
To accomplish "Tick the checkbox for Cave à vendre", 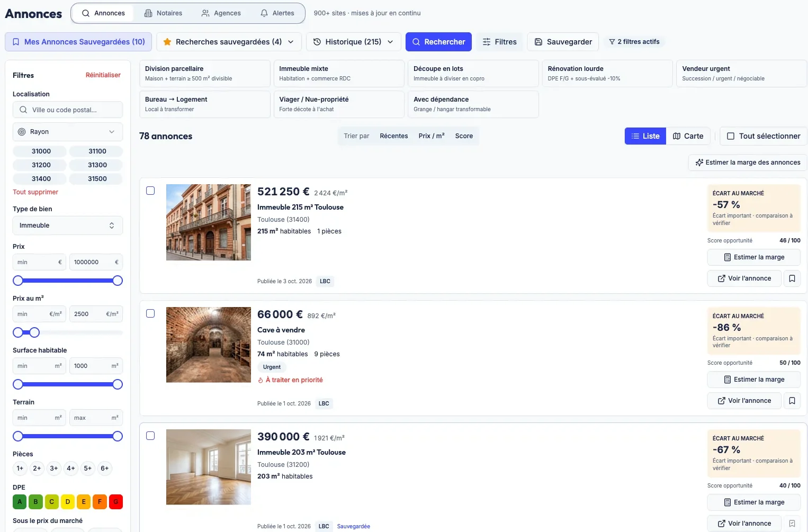I will (x=150, y=313).
